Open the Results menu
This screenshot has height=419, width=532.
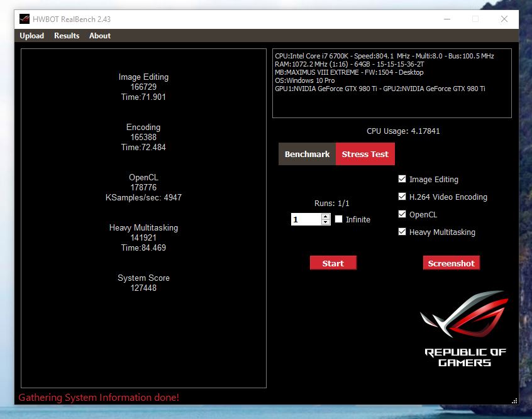tap(67, 36)
